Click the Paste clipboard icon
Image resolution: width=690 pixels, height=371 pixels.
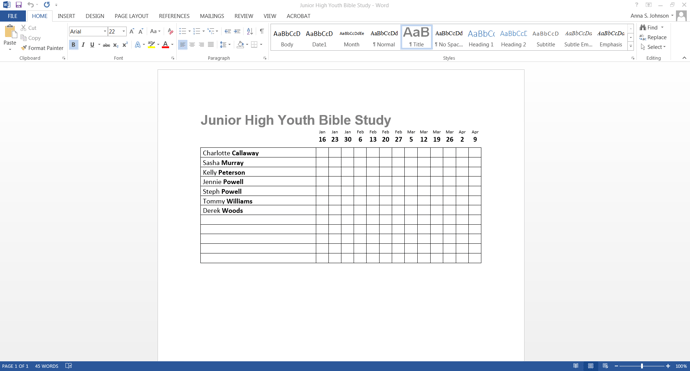click(10, 32)
